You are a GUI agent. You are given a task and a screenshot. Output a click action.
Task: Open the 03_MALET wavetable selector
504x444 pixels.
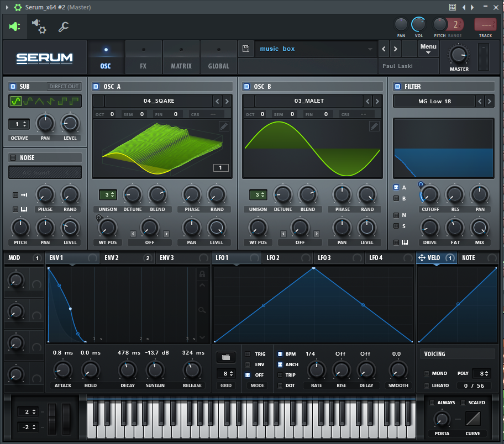pos(309,101)
